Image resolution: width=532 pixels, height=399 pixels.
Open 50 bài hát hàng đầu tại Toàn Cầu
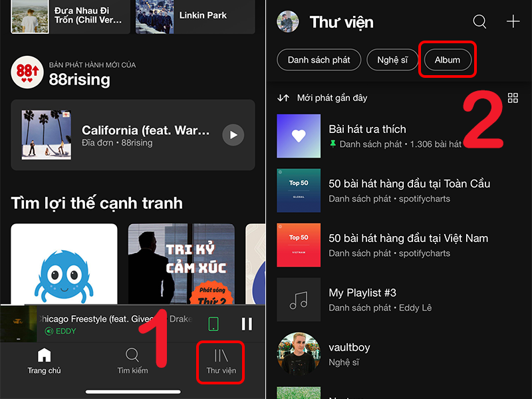pos(398,190)
